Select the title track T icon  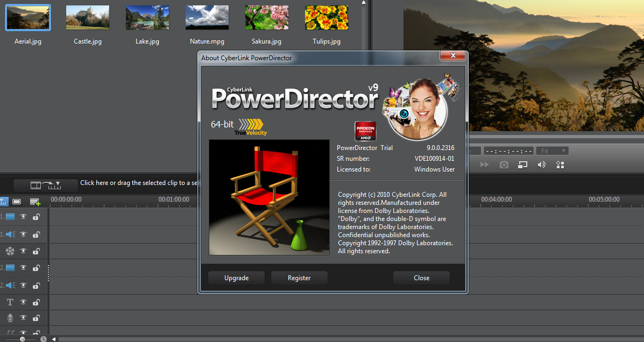point(10,302)
